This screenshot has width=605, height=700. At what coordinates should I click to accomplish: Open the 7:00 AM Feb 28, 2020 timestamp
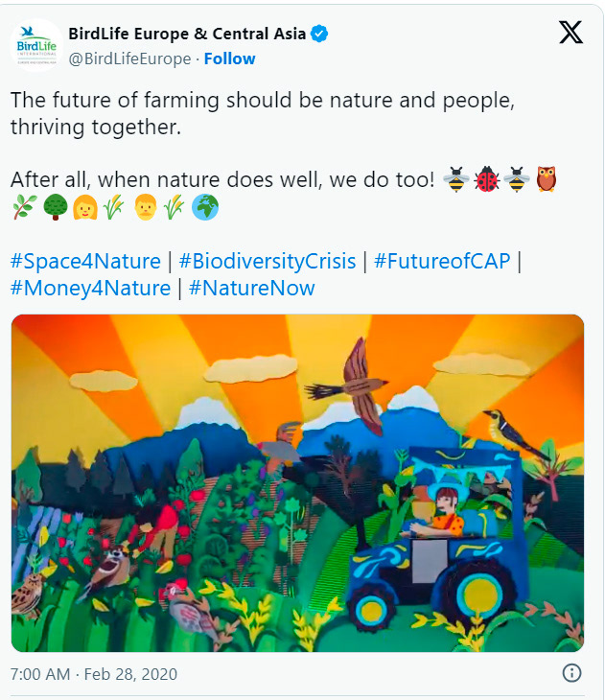pyautogui.click(x=94, y=674)
